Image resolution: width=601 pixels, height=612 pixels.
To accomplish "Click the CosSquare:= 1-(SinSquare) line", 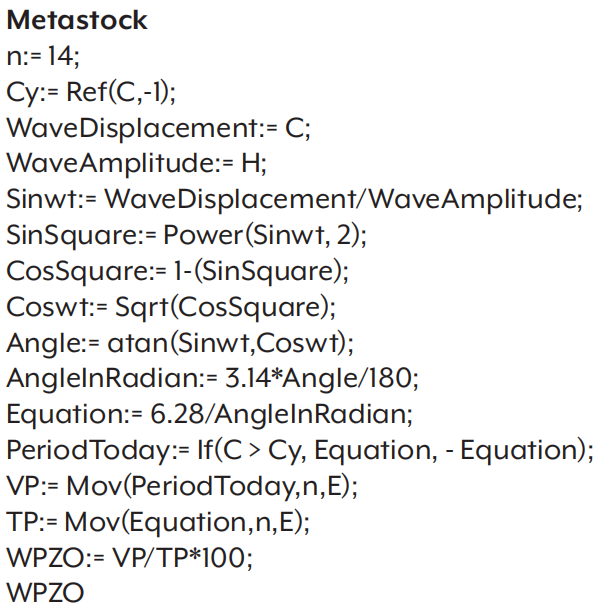I will click(x=178, y=271).
